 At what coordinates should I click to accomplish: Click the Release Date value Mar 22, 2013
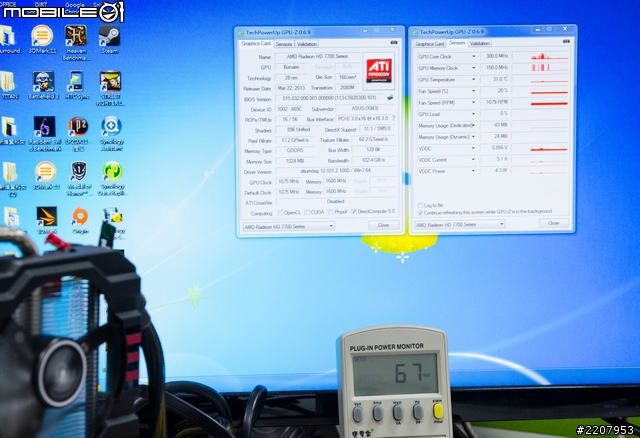(291, 88)
